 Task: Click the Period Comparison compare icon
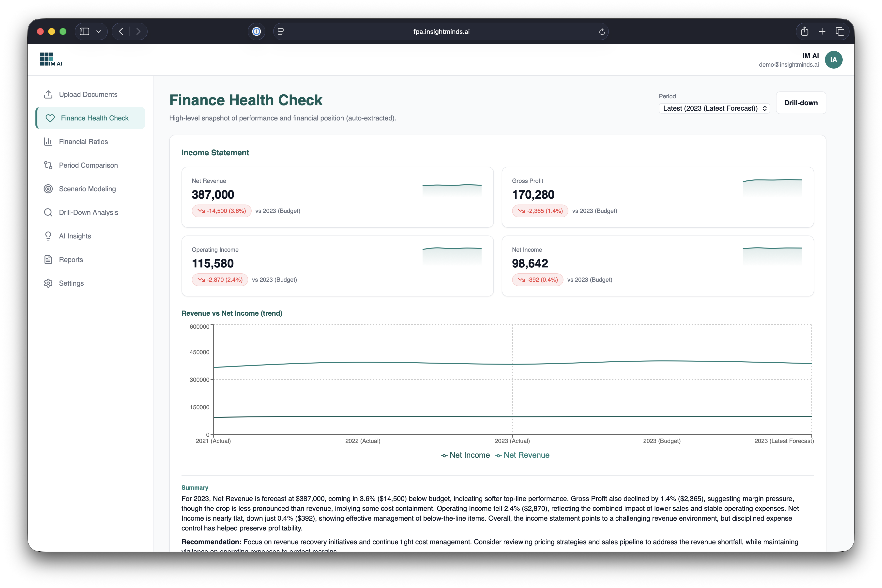coord(48,165)
